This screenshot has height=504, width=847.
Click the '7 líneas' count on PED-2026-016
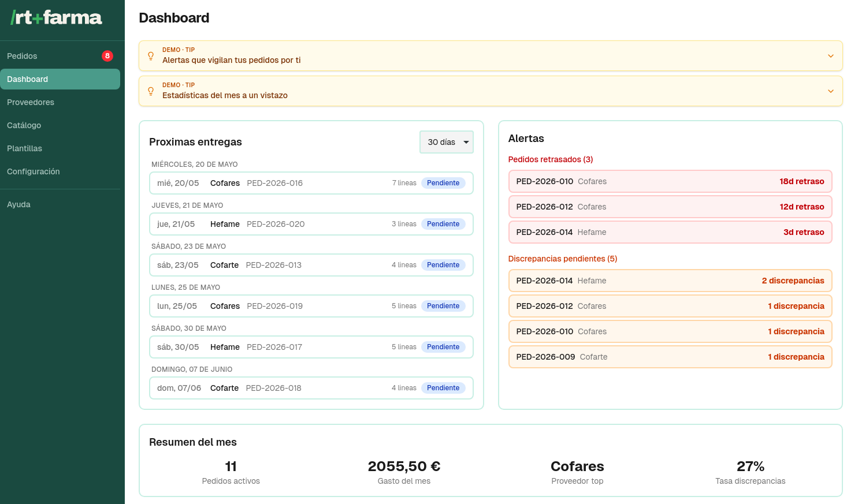[404, 183]
